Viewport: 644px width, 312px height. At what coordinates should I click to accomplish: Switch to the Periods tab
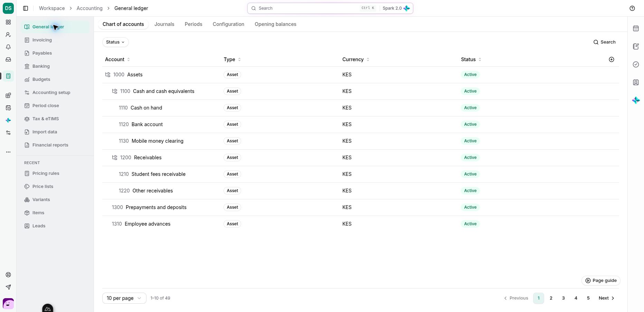coord(193,24)
